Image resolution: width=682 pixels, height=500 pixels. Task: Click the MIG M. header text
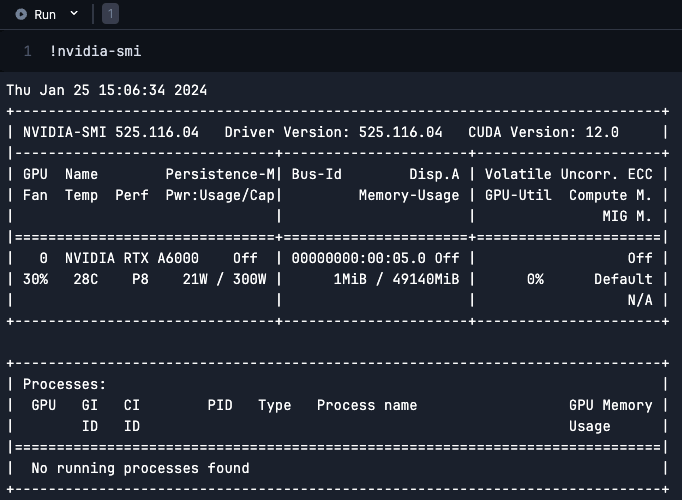coord(627,216)
